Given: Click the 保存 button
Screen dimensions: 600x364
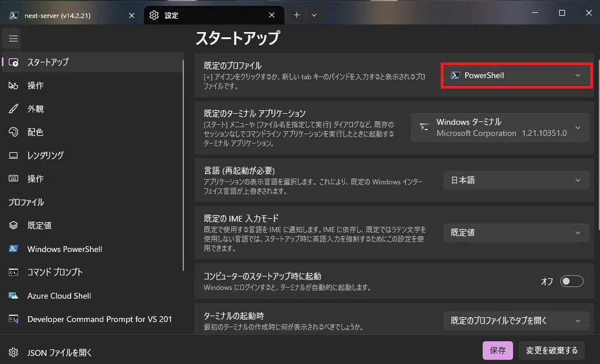Looking at the screenshot, I should 497,351.
